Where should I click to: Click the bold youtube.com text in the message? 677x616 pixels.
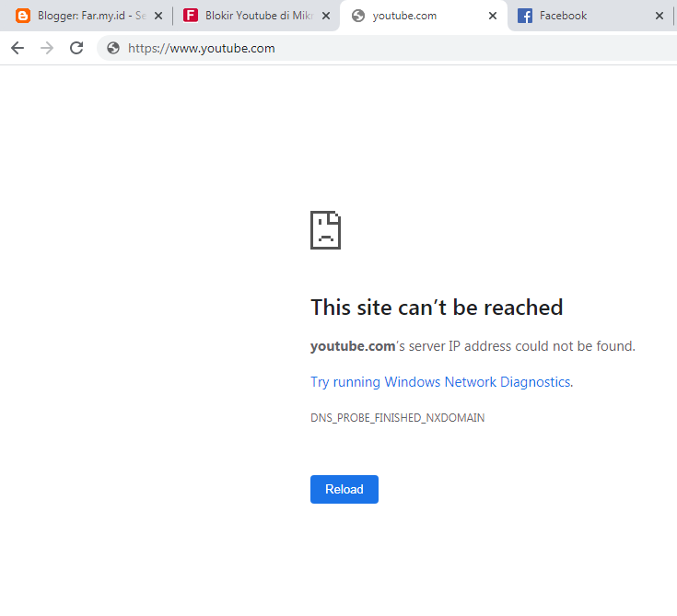pos(353,346)
